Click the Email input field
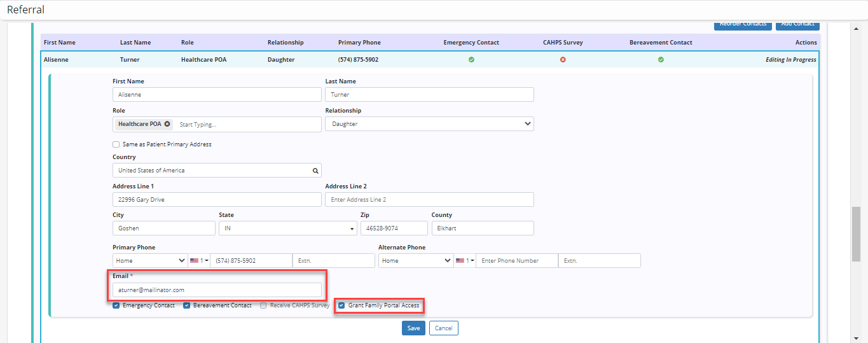The image size is (868, 343). [216, 290]
